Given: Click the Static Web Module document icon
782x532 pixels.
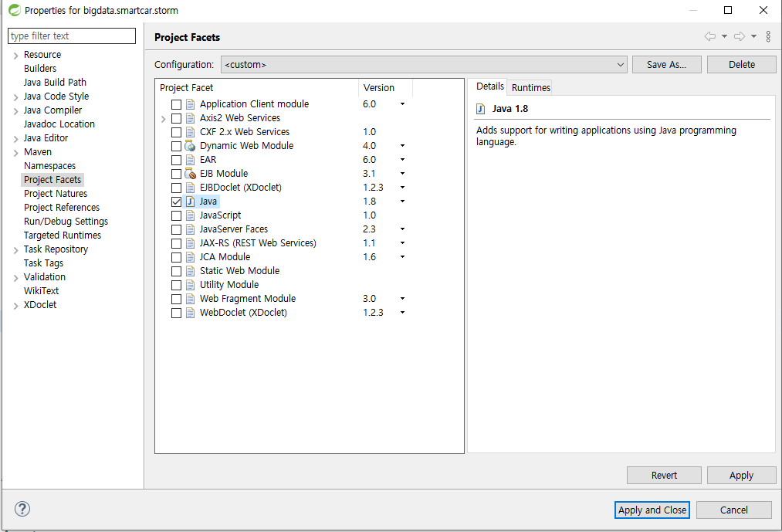Looking at the screenshot, I should [x=190, y=271].
